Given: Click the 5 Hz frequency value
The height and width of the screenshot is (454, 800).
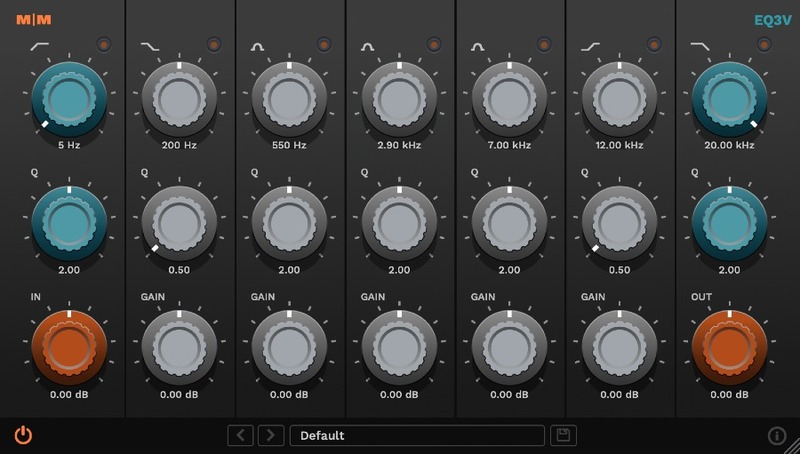Looking at the screenshot, I should point(69,145).
